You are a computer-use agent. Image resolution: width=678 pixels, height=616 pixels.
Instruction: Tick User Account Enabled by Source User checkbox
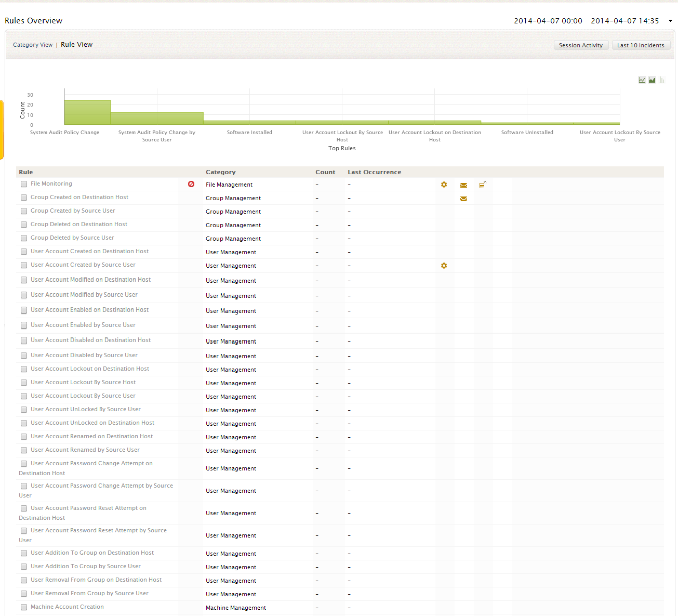click(x=24, y=325)
